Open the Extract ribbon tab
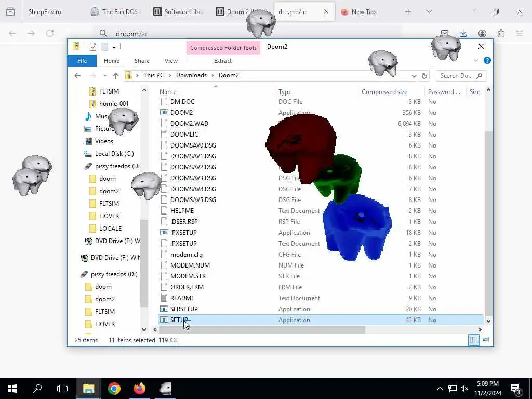Screen dimensions: 532x399 coord(223,61)
